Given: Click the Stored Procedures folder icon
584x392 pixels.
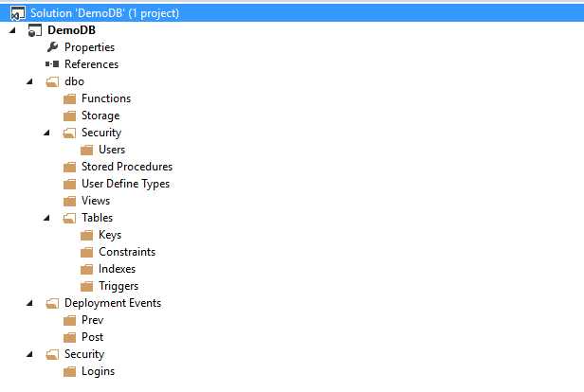Looking at the screenshot, I should pyautogui.click(x=69, y=168).
